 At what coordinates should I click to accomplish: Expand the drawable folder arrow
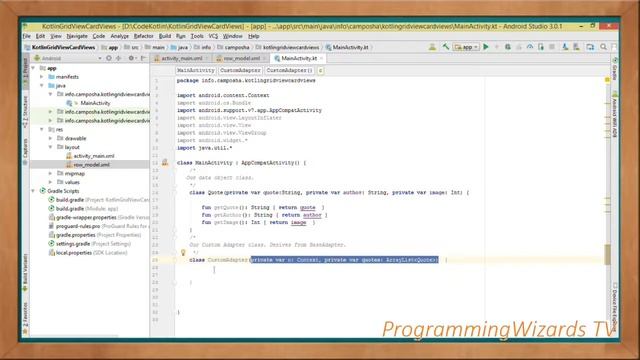coord(51,138)
